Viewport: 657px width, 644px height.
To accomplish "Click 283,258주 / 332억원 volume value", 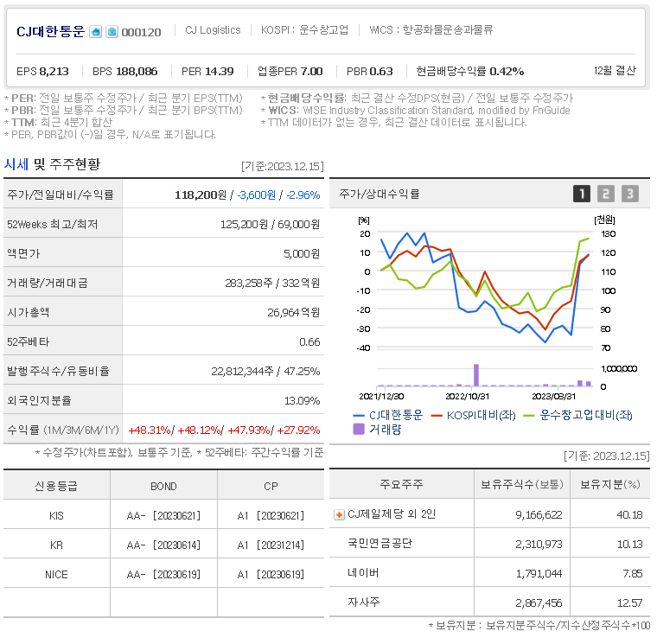I will [x=273, y=284].
